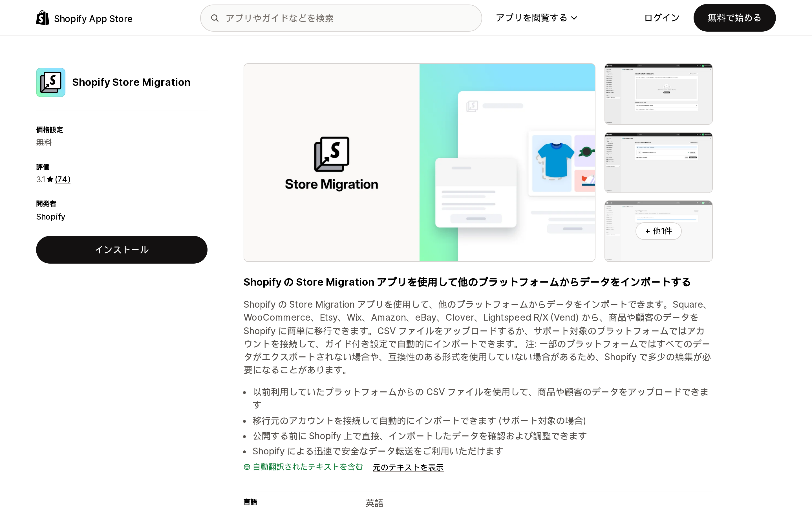Click the heading about importing data from other platforms
This screenshot has width=812, height=508.
coord(467,282)
